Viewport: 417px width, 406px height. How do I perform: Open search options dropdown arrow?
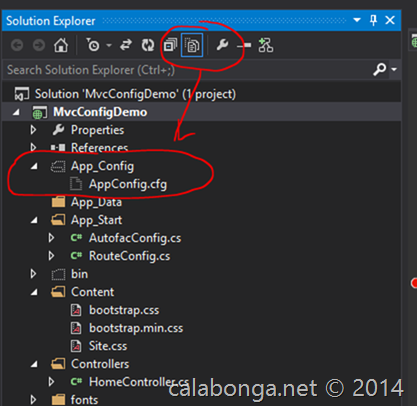pos(394,70)
